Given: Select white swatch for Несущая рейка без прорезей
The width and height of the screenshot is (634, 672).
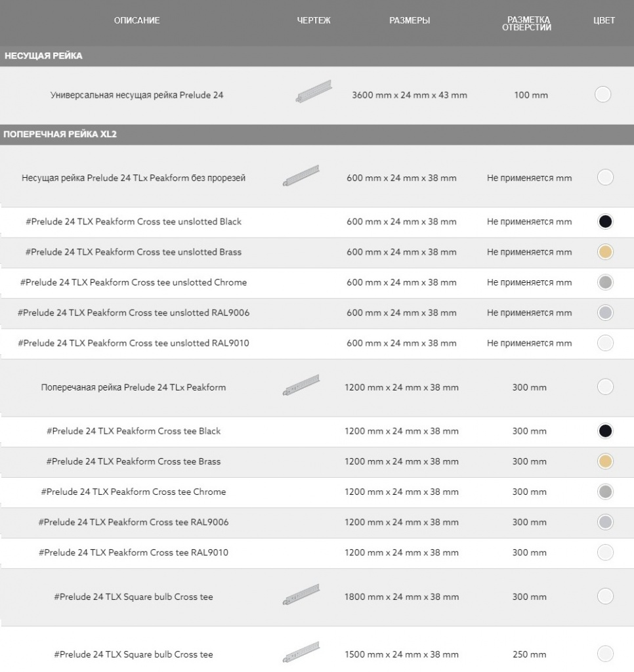Looking at the screenshot, I should [605, 177].
